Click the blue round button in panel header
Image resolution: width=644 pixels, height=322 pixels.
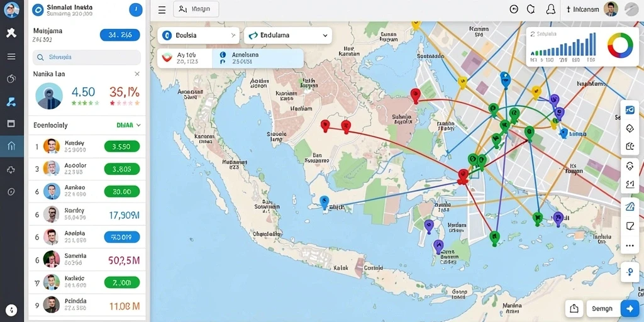tap(136, 10)
